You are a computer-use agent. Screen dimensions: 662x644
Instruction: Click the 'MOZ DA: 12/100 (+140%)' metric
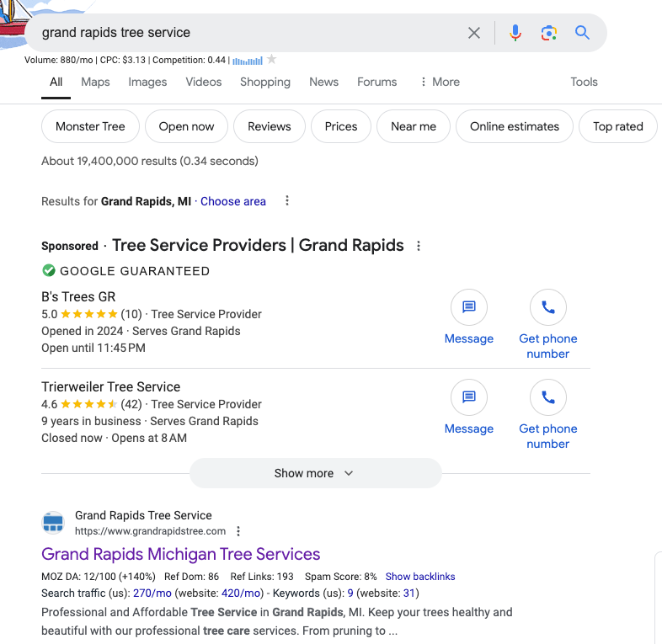pos(99,577)
